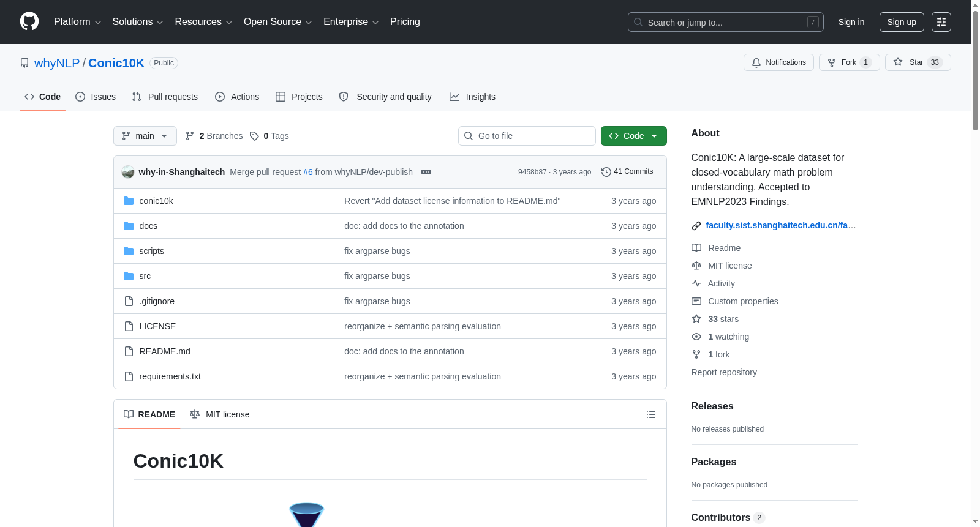This screenshot has width=980, height=527.
Task: Click the LICENSE file icon
Action: (129, 326)
